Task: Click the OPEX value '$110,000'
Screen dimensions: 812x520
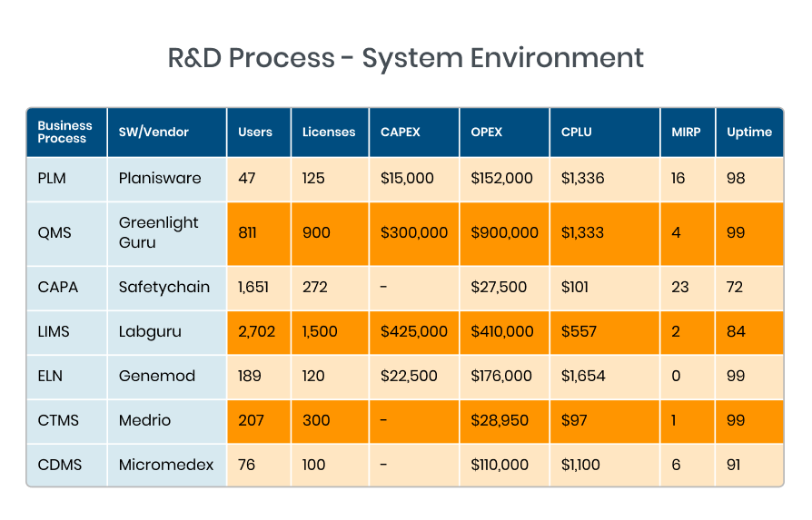Action: point(500,465)
